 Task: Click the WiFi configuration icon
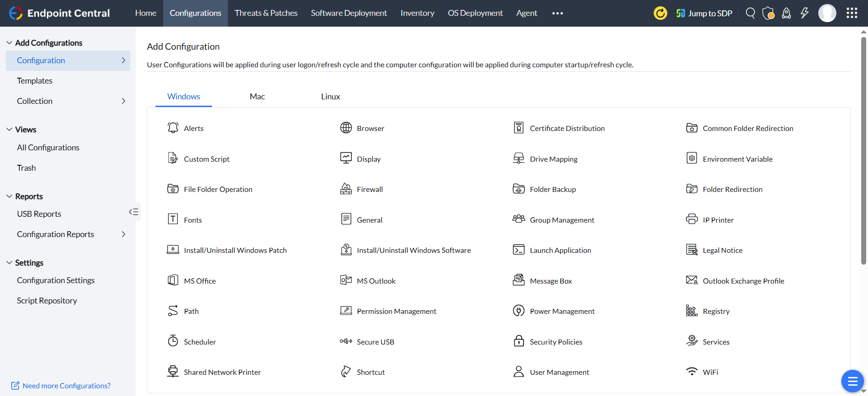point(692,372)
